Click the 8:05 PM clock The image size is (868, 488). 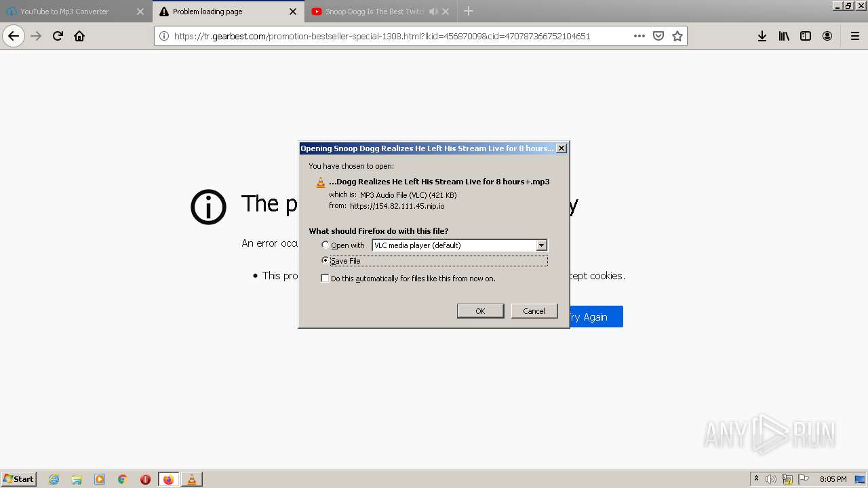(833, 479)
